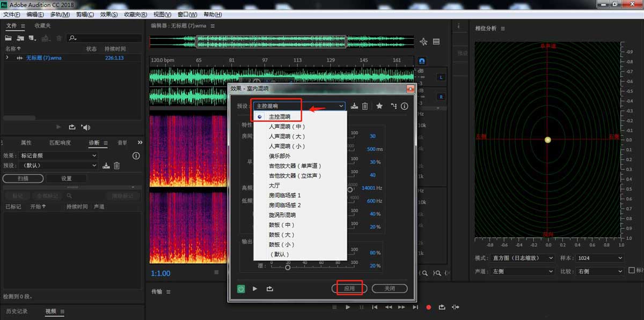Image resolution: width=644 pixels, height=320 pixels.
Task: Click the 应用 apply button
Action: click(349, 288)
